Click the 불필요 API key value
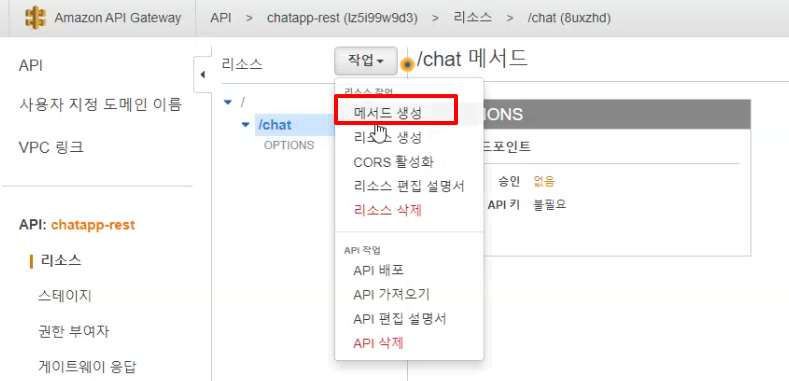The image size is (789, 381). click(x=549, y=204)
